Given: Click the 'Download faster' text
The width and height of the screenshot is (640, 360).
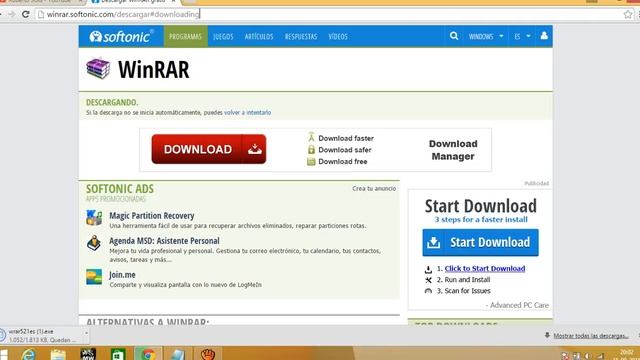Looking at the screenshot, I should pos(346,138).
